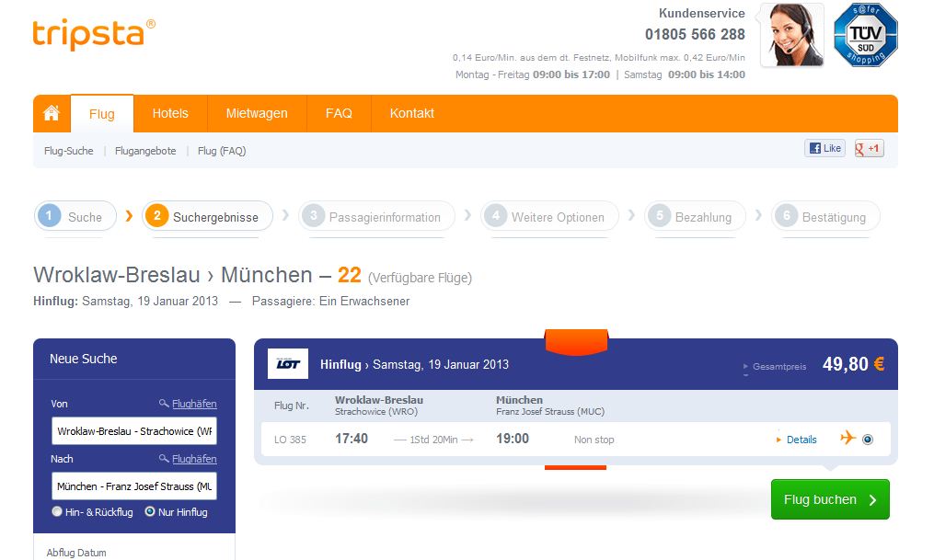Open Flughäfen link for Von field
The width and height of the screenshot is (934, 560).
point(194,404)
